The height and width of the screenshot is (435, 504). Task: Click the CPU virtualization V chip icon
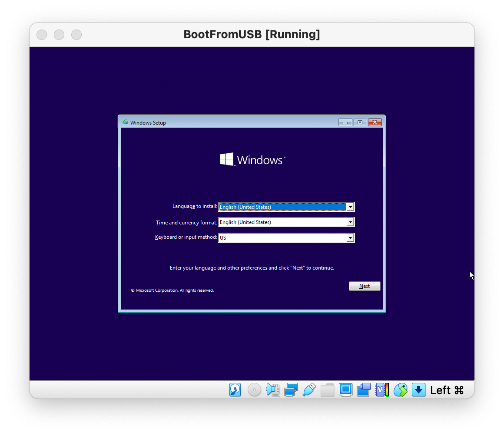[382, 390]
